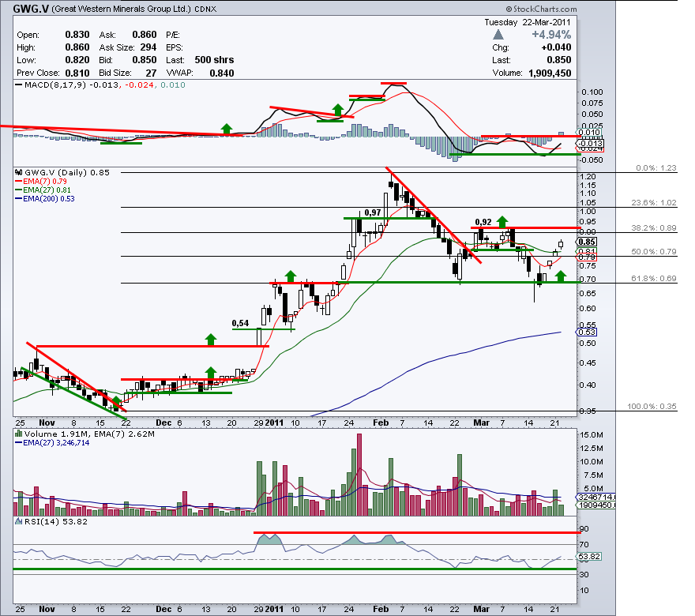Screen dimensions: 695x616
Task: Click the 0,92 price annotation on chart
Action: click(x=483, y=222)
